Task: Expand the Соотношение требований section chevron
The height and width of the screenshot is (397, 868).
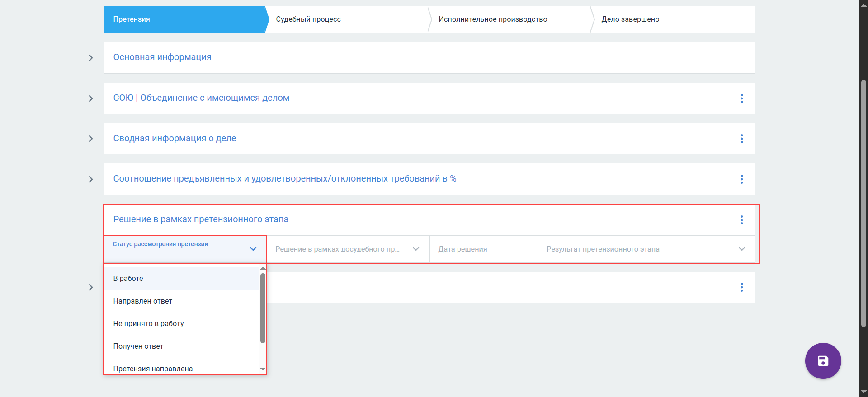Action: click(91, 179)
